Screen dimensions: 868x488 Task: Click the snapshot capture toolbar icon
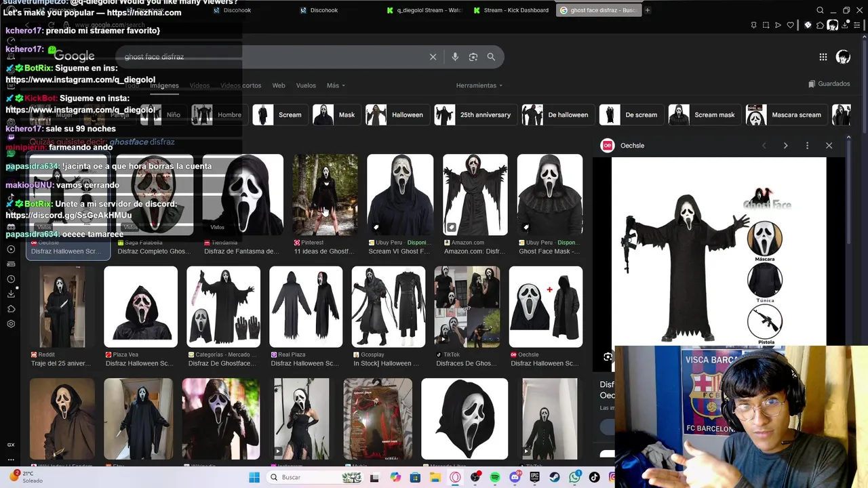point(766,25)
